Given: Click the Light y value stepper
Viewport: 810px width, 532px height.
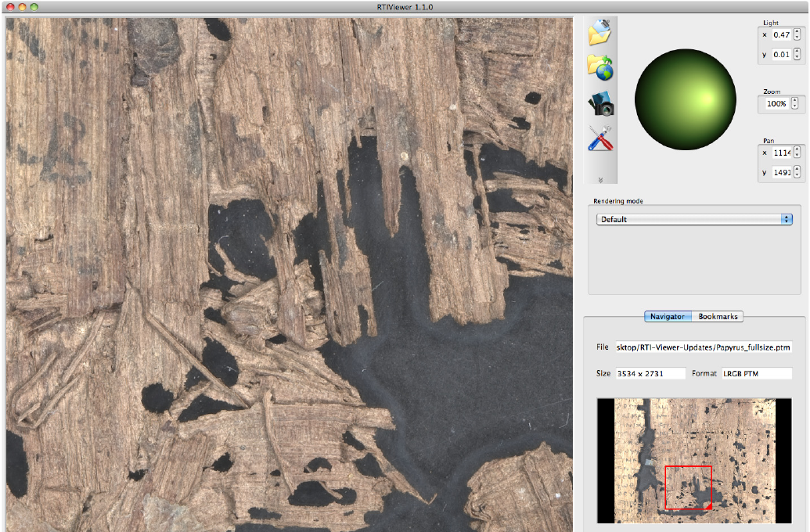Looking at the screenshot, I should (x=797, y=55).
